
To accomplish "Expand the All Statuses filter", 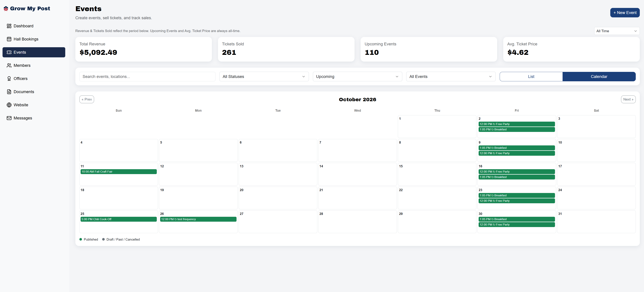I will [x=264, y=77].
